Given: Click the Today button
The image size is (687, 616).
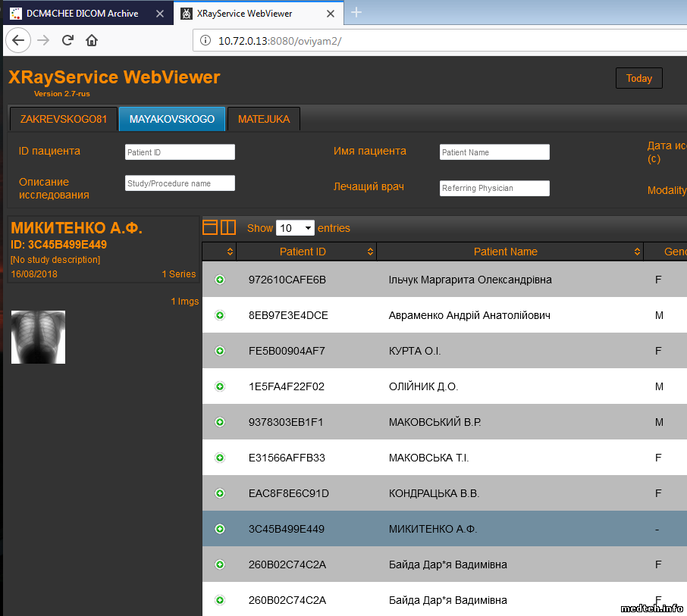Looking at the screenshot, I should [638, 78].
